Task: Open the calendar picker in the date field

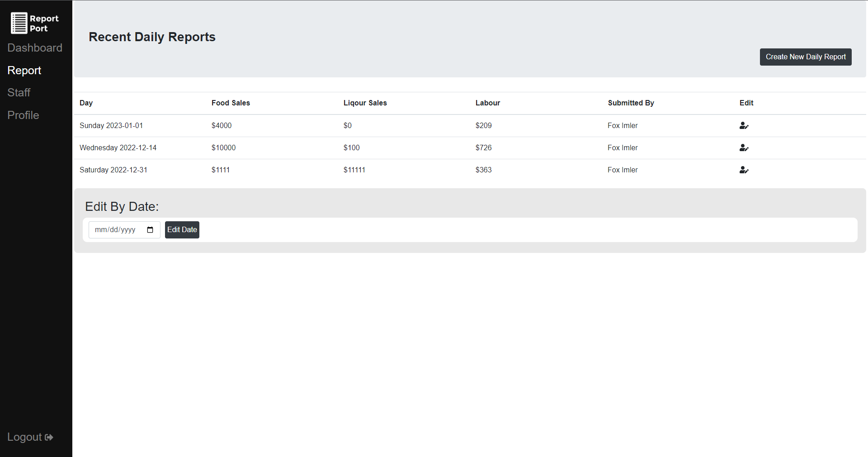Action: click(150, 230)
